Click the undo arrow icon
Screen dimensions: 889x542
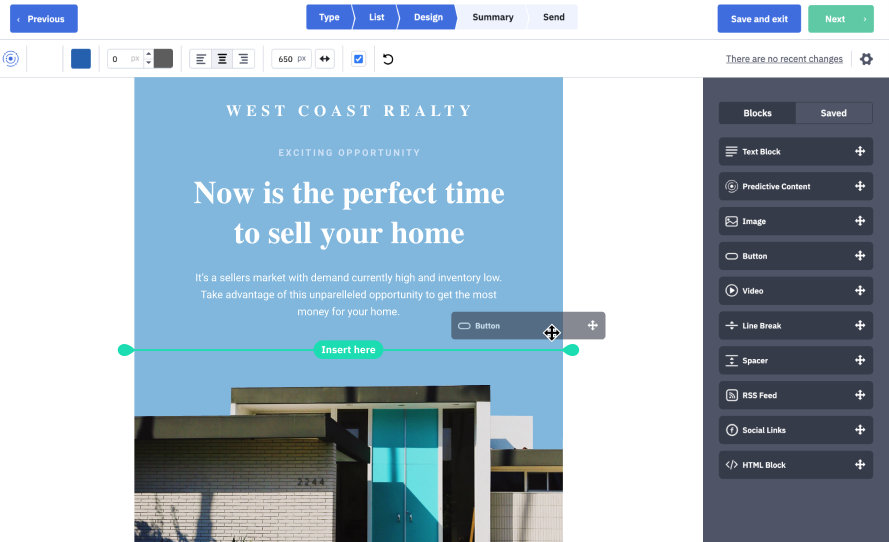[x=388, y=59]
